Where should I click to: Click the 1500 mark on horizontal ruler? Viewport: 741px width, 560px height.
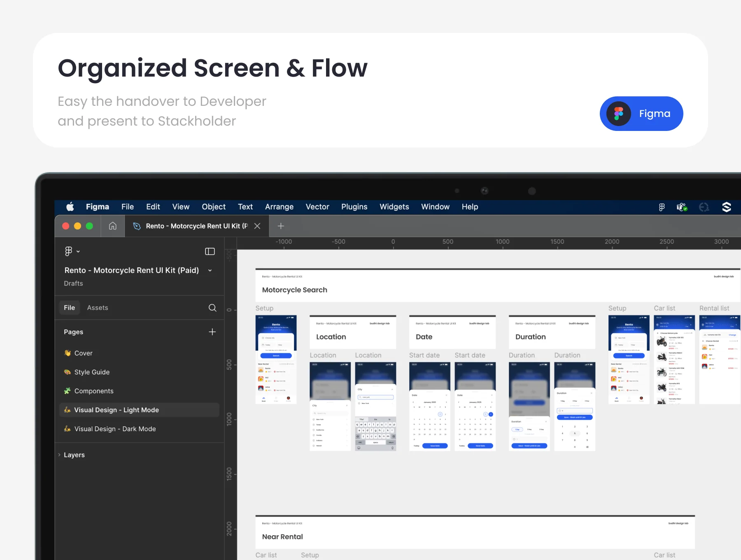click(x=557, y=242)
